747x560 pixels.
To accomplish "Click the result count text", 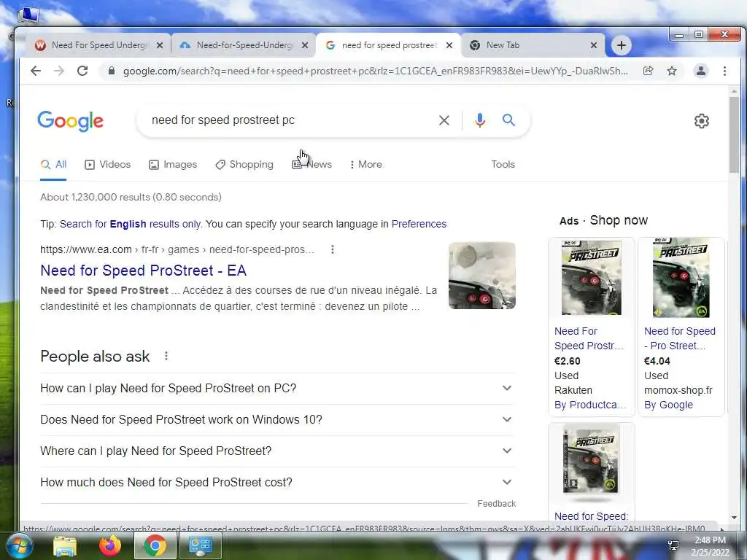I will pyautogui.click(x=131, y=197).
